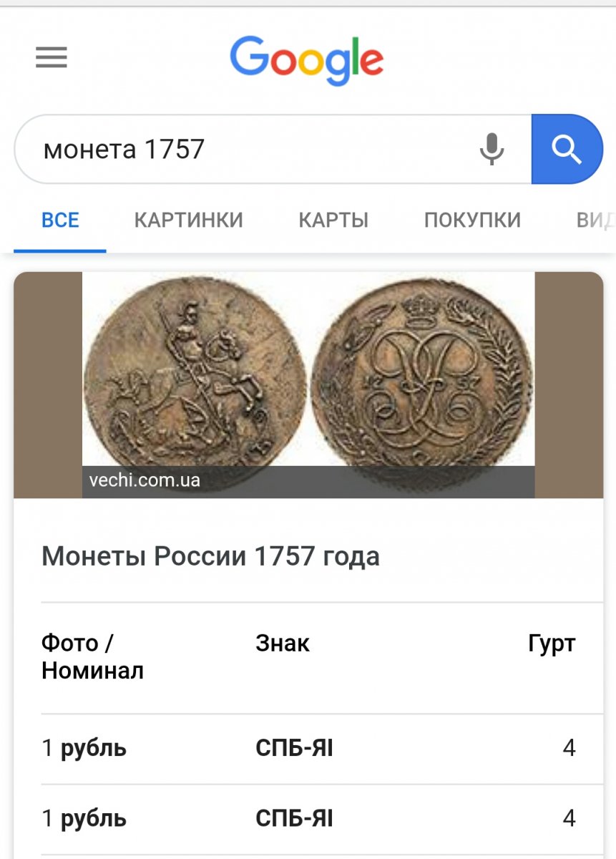Start voice search with microphone icon

coord(492,149)
